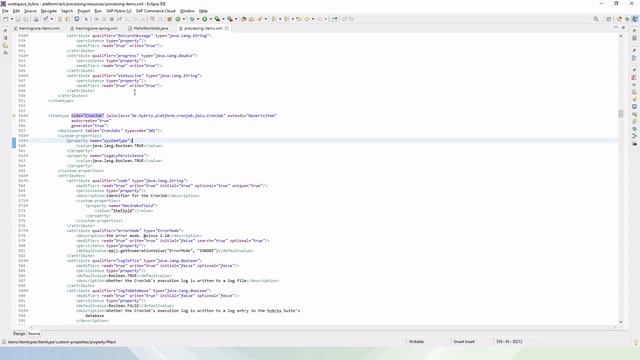This screenshot has width=640, height=360.
Task: Click the Writable status bar entry
Action: coord(416,342)
